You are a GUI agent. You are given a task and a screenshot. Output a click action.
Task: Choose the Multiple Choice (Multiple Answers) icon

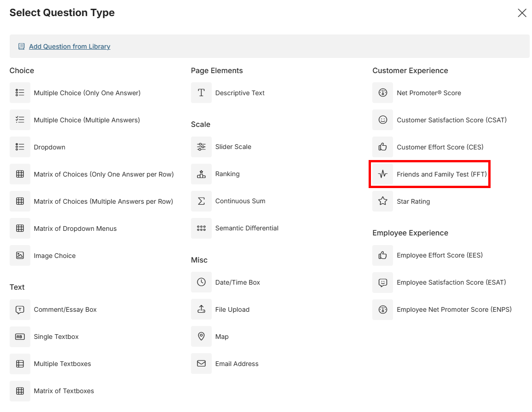pyautogui.click(x=20, y=120)
